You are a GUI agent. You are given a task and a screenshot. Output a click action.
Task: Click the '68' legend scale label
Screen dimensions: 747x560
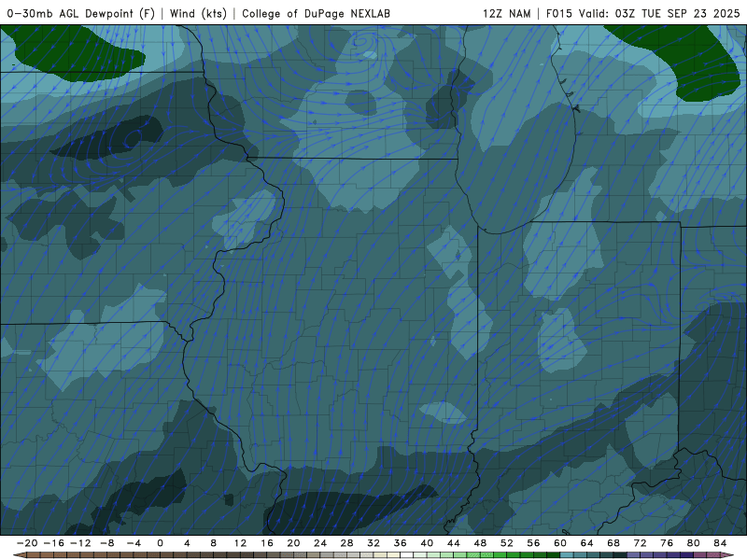click(613, 543)
